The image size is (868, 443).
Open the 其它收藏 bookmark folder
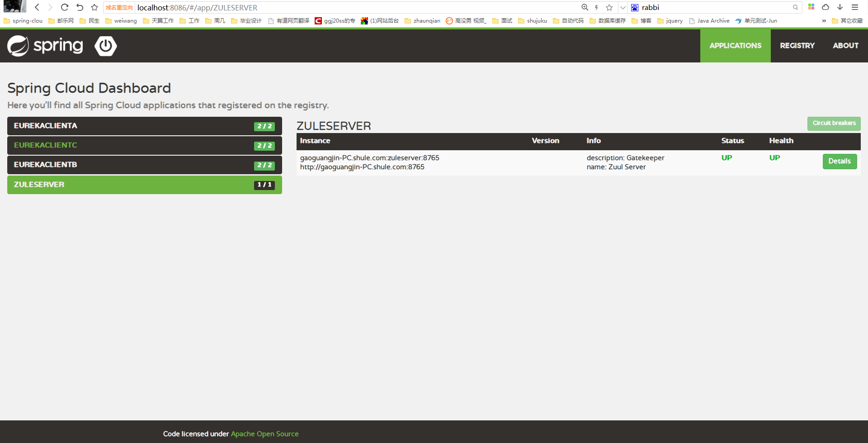click(847, 21)
